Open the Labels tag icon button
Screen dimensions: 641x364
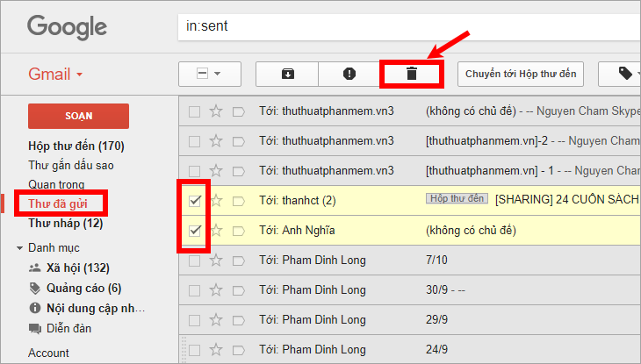click(625, 74)
